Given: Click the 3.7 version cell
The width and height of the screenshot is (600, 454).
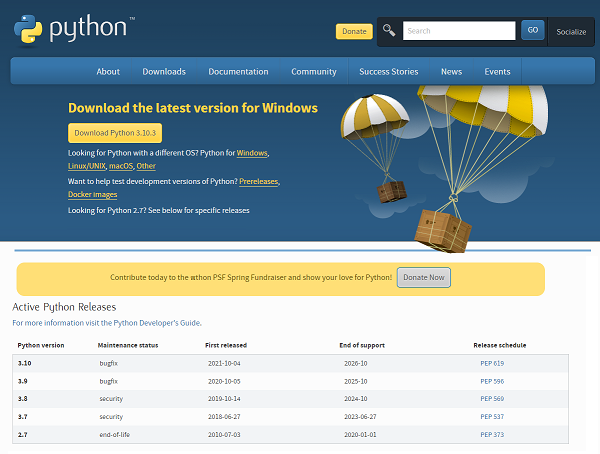Looking at the screenshot, I should (23, 416).
